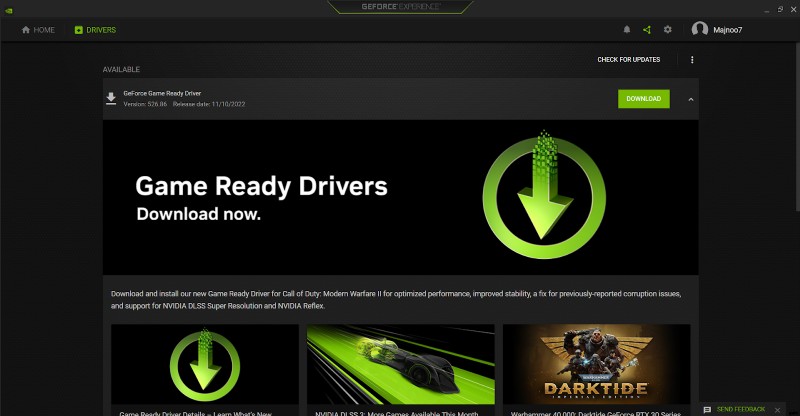This screenshot has width=800, height=416.
Task: Open the Game Ready Driver Details thumbnail
Action: coord(205,364)
